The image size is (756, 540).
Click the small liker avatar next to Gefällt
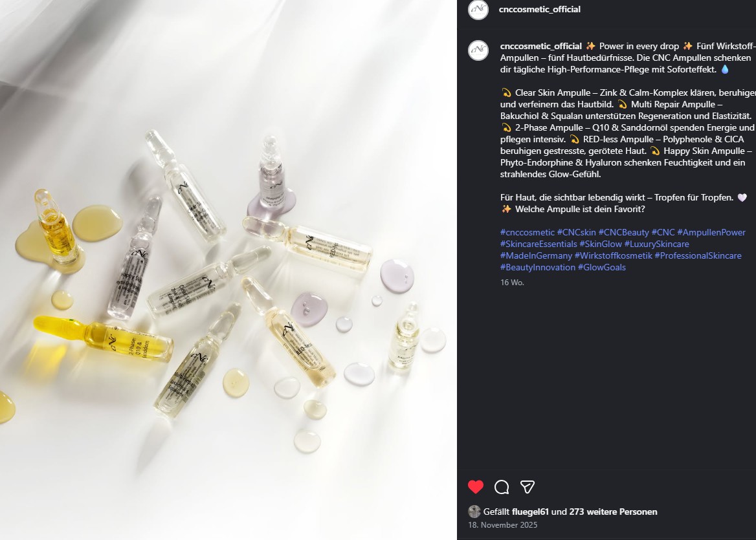point(474,512)
